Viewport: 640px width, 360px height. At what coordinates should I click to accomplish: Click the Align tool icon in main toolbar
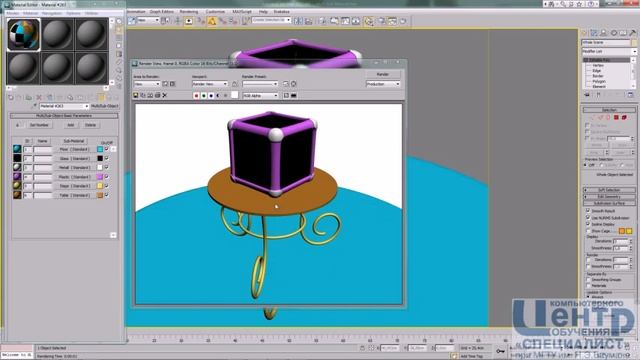tap(309, 21)
